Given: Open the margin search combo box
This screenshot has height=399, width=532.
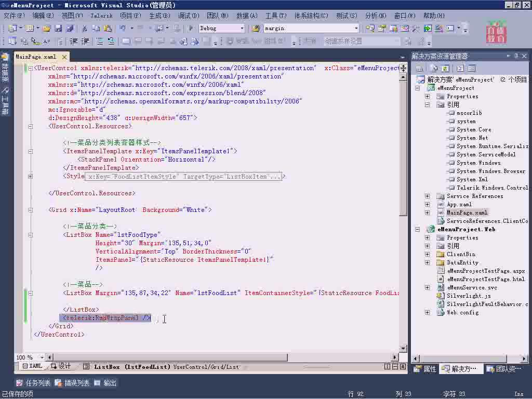Looking at the screenshot, I should click(x=311, y=29).
